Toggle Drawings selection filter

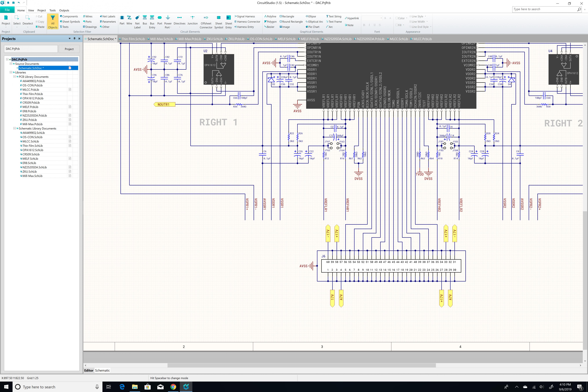90,27
